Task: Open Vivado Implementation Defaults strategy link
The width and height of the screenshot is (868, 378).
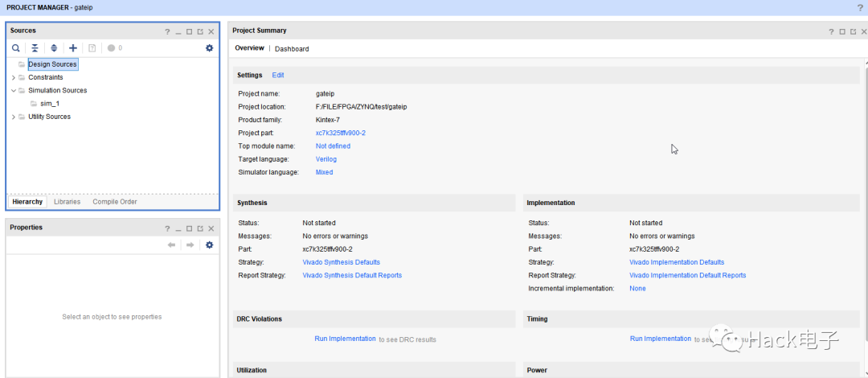Action: 677,262
